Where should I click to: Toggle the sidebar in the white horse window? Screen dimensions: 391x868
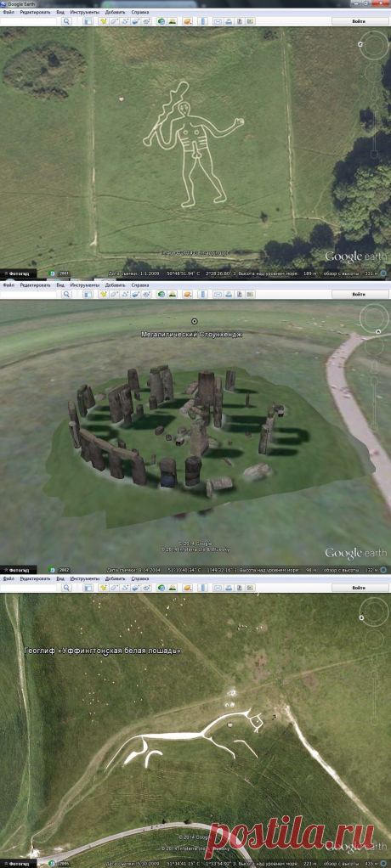(88, 587)
